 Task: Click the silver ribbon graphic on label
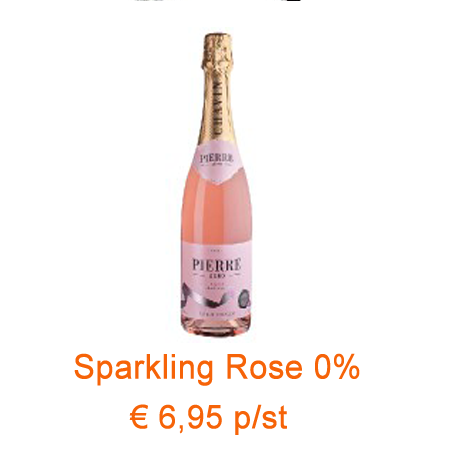coord(204,297)
